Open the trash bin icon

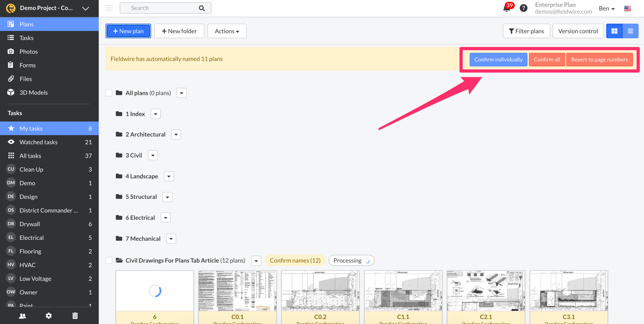[x=75, y=316]
